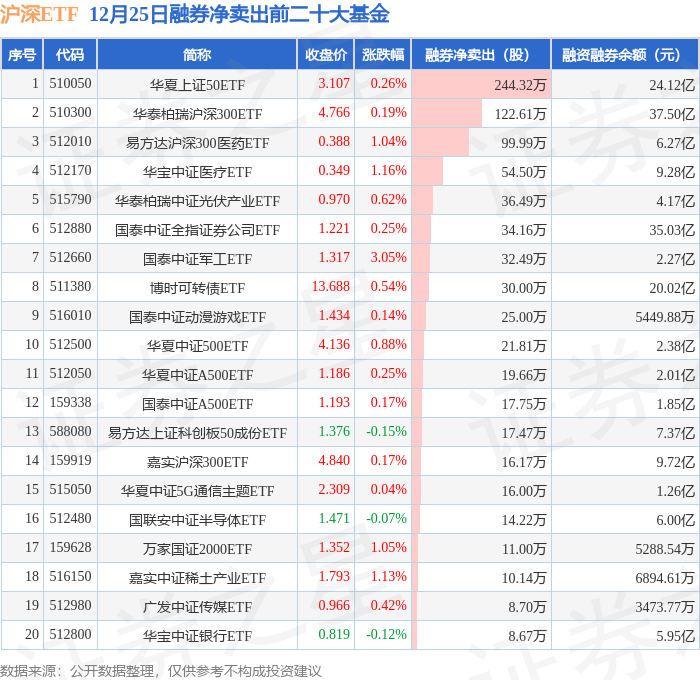700x680 pixels.
Task: Click fund code 512170
Action: point(70,171)
